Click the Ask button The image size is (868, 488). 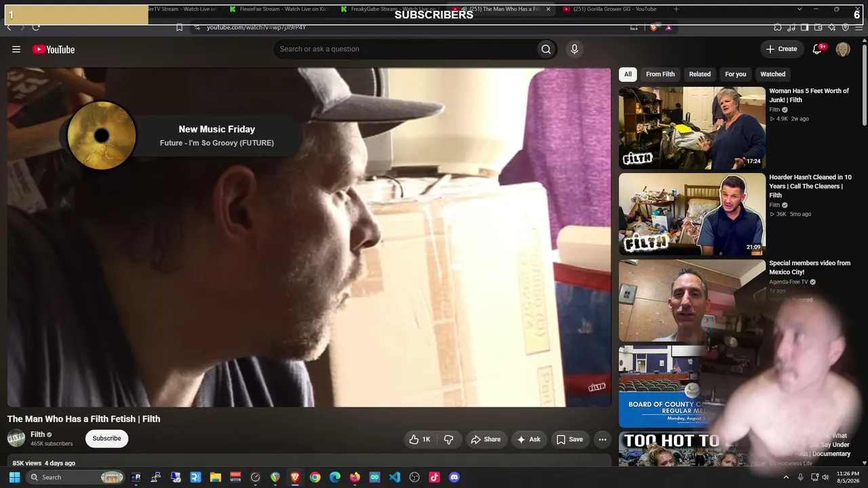click(x=529, y=439)
